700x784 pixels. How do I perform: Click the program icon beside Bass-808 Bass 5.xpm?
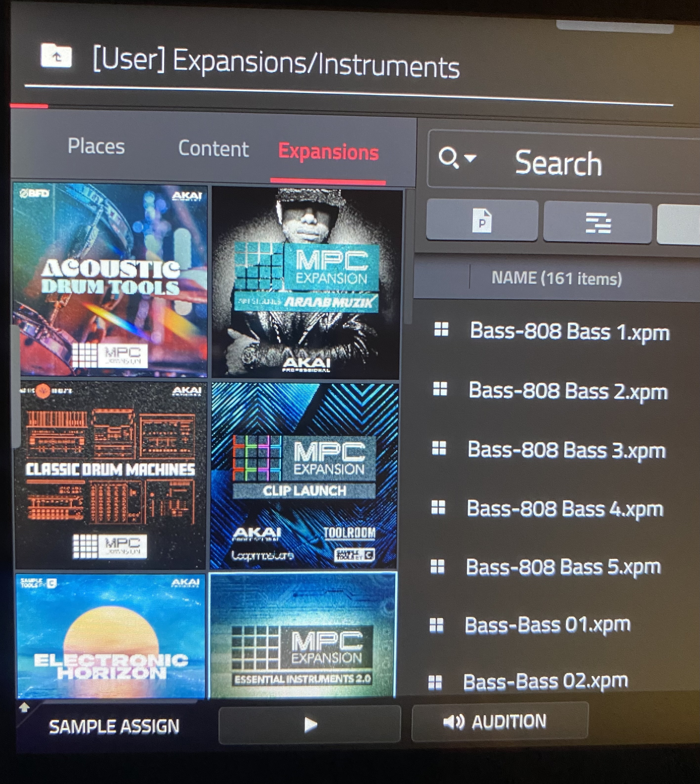click(437, 567)
